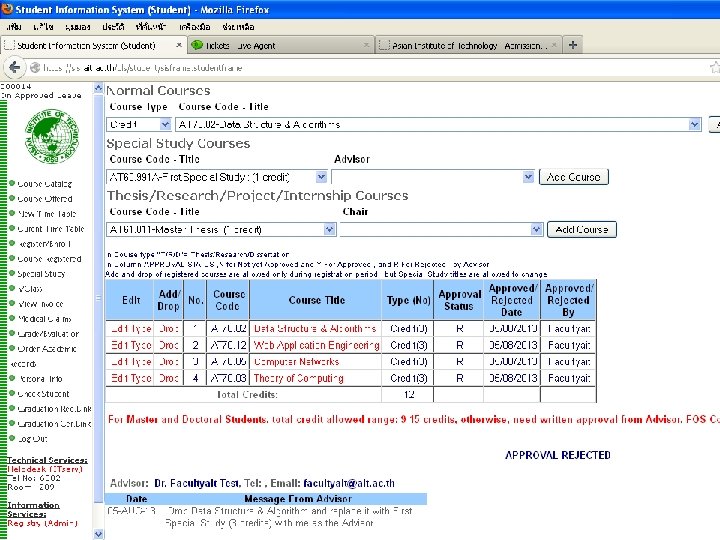Open the Course Type dropdown
The height and width of the screenshot is (540, 720).
pyautogui.click(x=139, y=124)
